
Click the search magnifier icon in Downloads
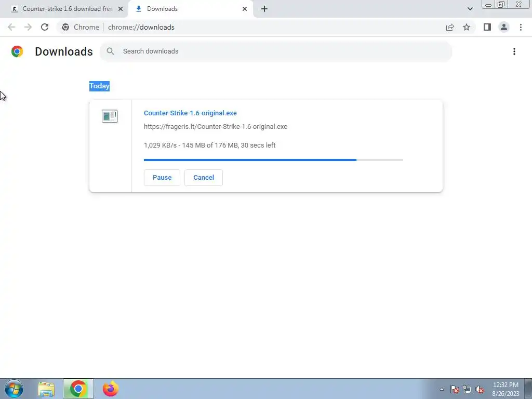(110, 51)
